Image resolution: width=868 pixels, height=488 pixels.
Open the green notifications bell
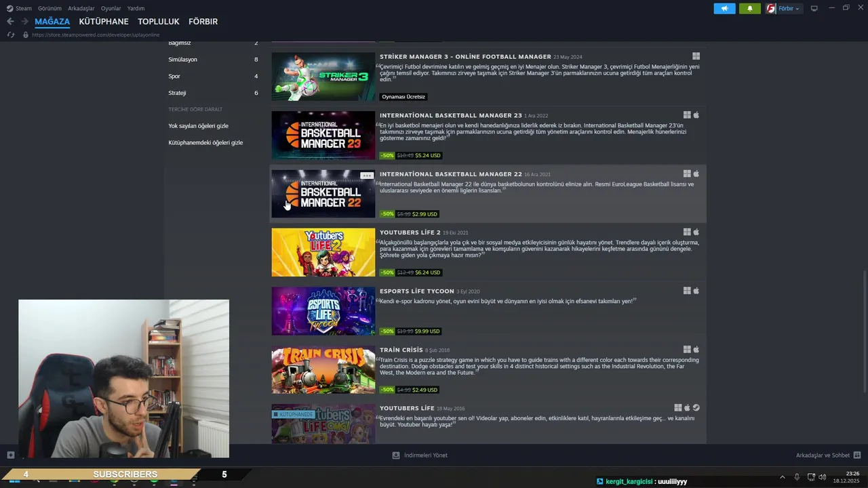click(750, 8)
